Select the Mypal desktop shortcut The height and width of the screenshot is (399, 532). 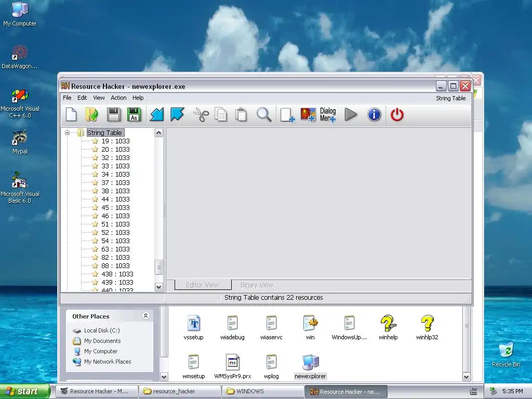coord(20,141)
